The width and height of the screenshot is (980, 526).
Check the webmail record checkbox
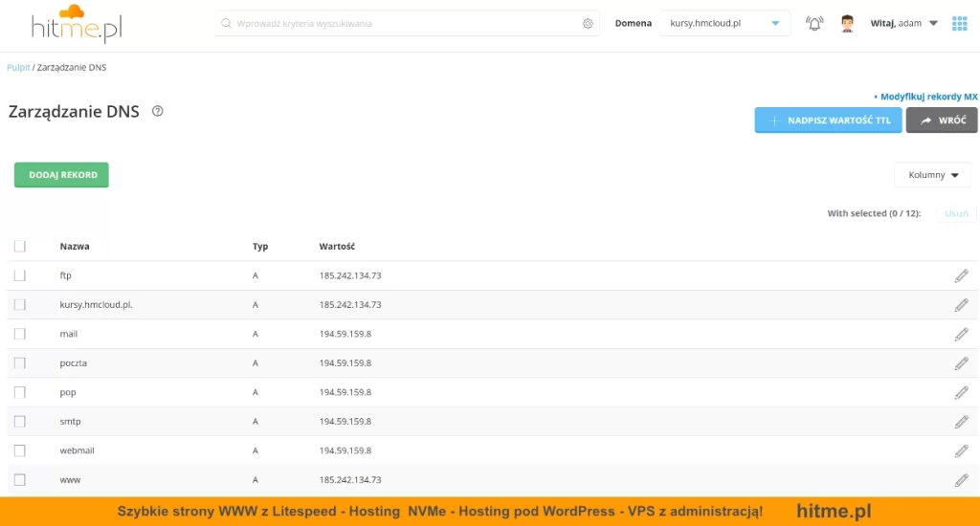(20, 450)
